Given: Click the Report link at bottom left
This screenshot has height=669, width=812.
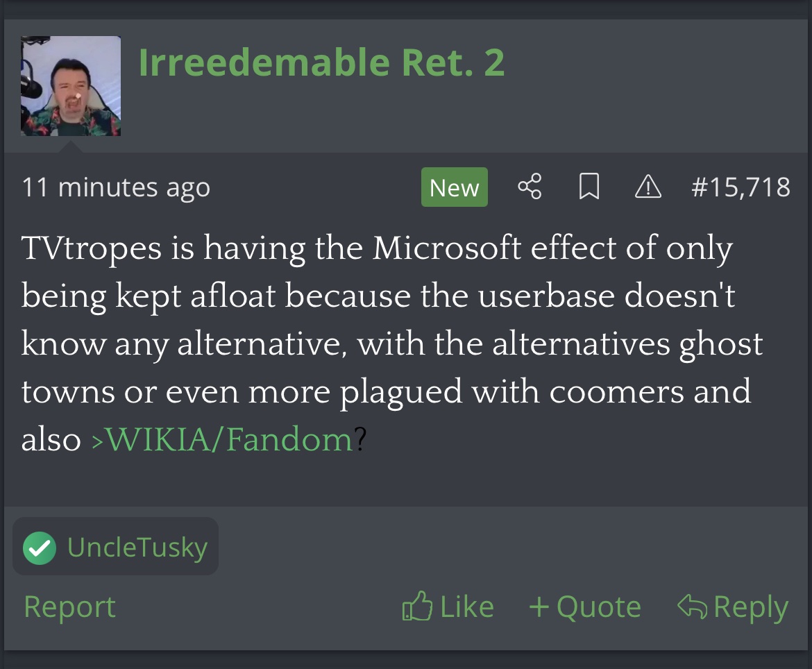Looking at the screenshot, I should (x=69, y=607).
